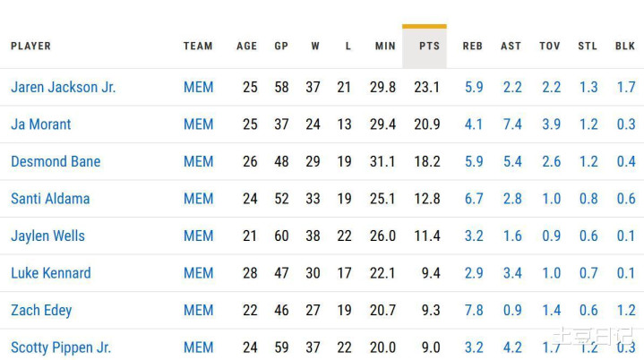
Task: Sort table by AST column header
Action: tap(511, 46)
